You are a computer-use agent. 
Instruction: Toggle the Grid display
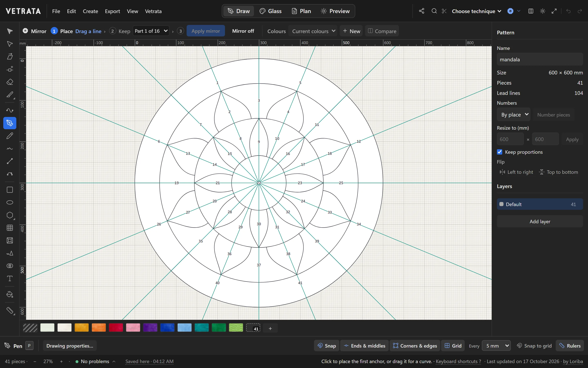click(x=453, y=346)
